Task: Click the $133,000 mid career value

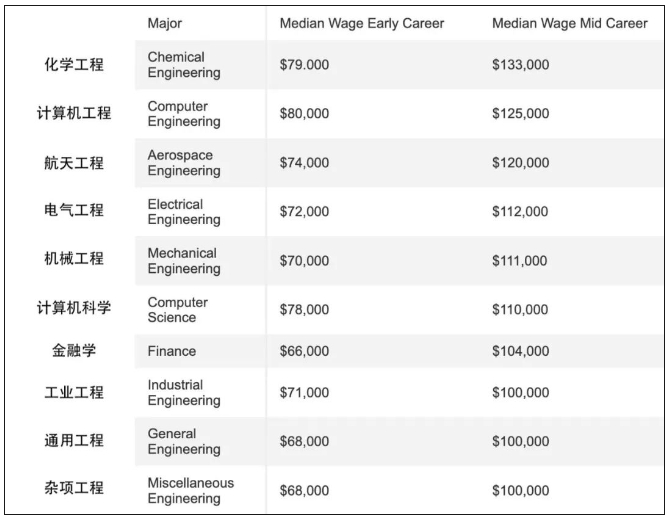Action: (521, 65)
